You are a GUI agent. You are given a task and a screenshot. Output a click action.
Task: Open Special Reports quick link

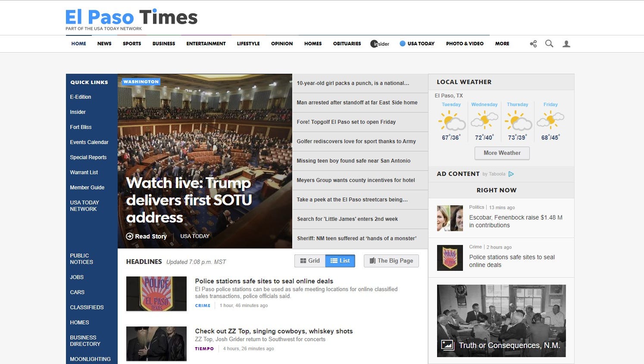(x=88, y=157)
